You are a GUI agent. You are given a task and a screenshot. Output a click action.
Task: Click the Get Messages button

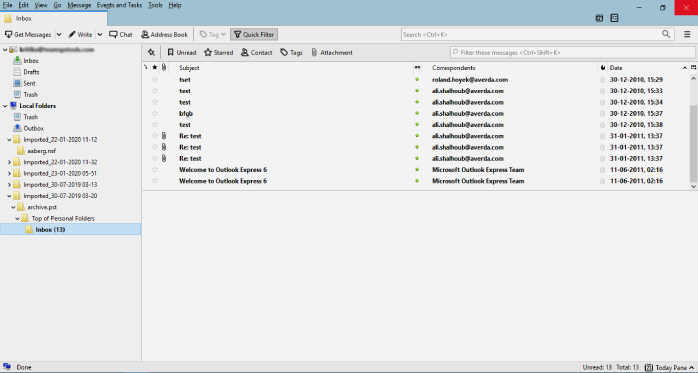(x=28, y=34)
